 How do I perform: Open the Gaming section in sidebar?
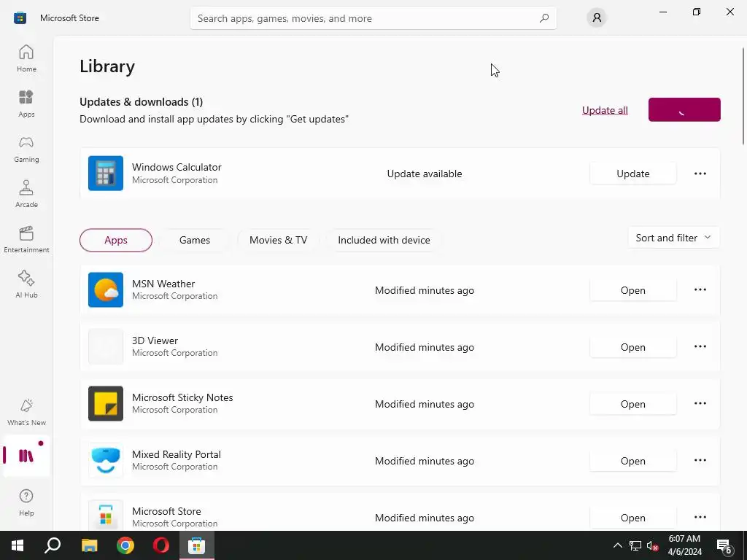(26, 149)
